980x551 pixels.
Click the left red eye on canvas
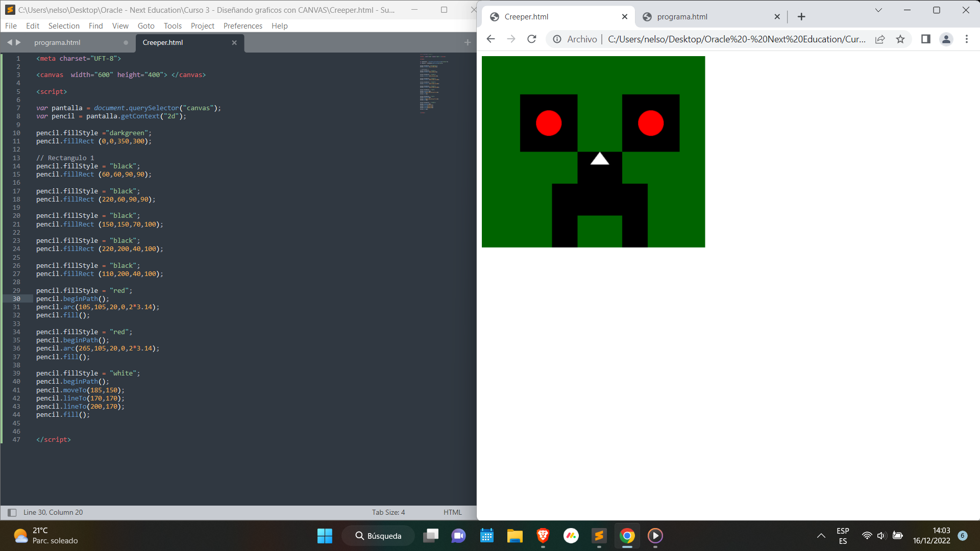click(x=549, y=123)
